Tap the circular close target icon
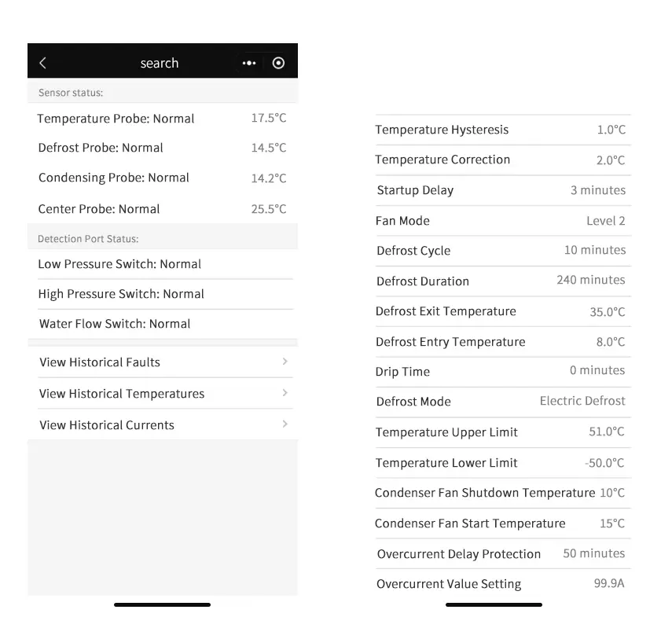The width and height of the screenshot is (672, 639). 278,63
